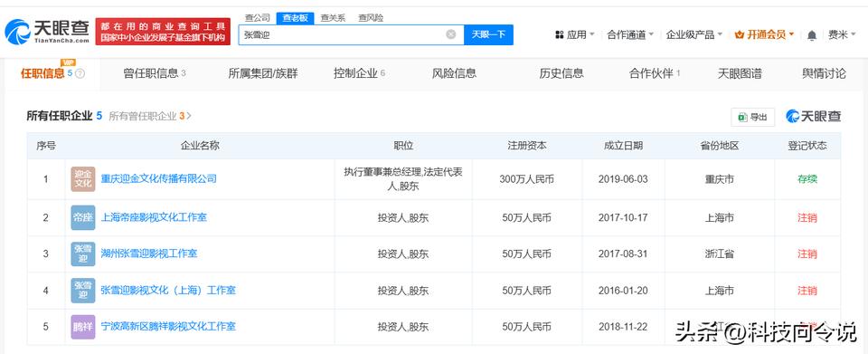Open the 合作伙伴 tab
868x354 pixels.
655,73
